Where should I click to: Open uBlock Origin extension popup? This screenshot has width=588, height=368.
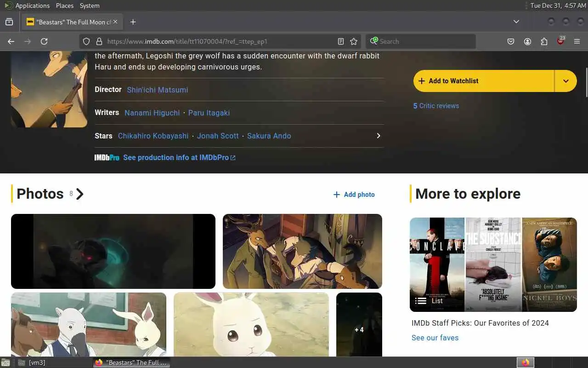[560, 41]
